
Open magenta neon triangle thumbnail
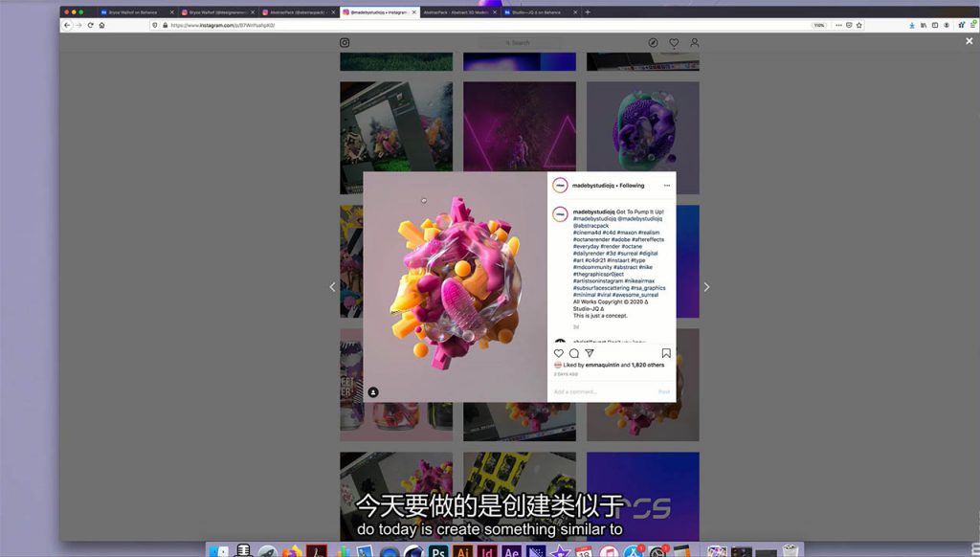click(520, 127)
